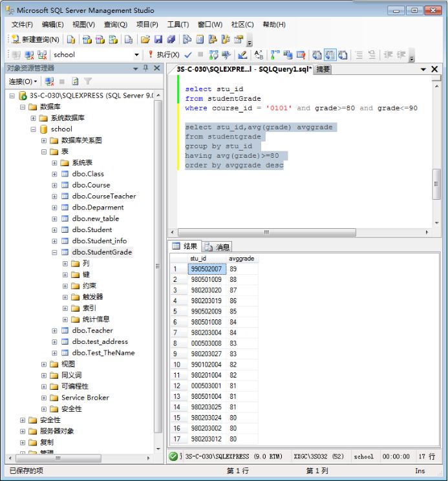
Task: Switch to the 消息 results tab
Action: click(217, 246)
